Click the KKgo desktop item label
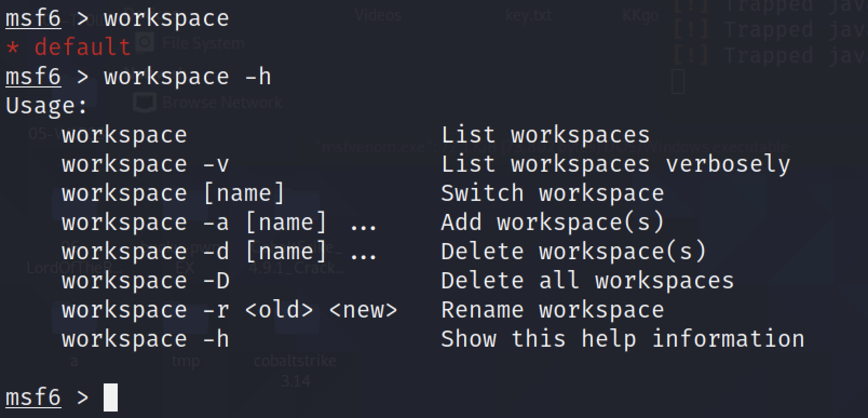Image resolution: width=868 pixels, height=418 pixels. point(640,15)
